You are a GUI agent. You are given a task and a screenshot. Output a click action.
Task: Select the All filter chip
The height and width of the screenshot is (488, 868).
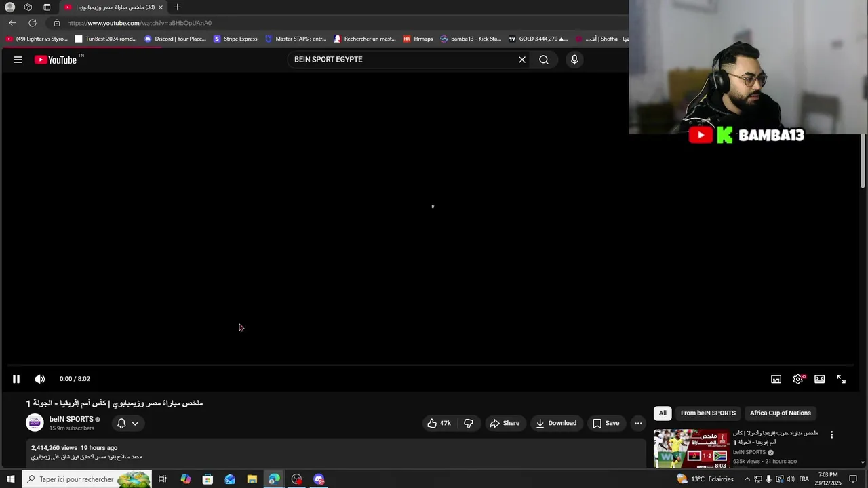(663, 413)
